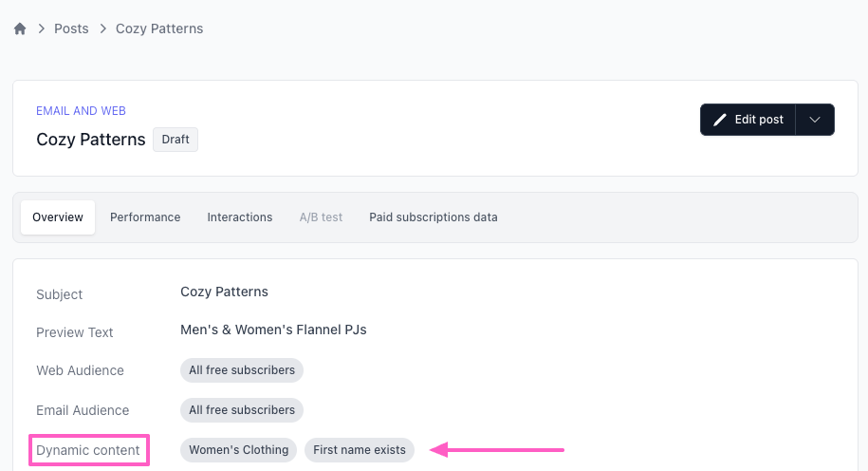Viewport: 868px width, 471px height.
Task: Click the Women's Clothing dynamic content tag
Action: 238,450
